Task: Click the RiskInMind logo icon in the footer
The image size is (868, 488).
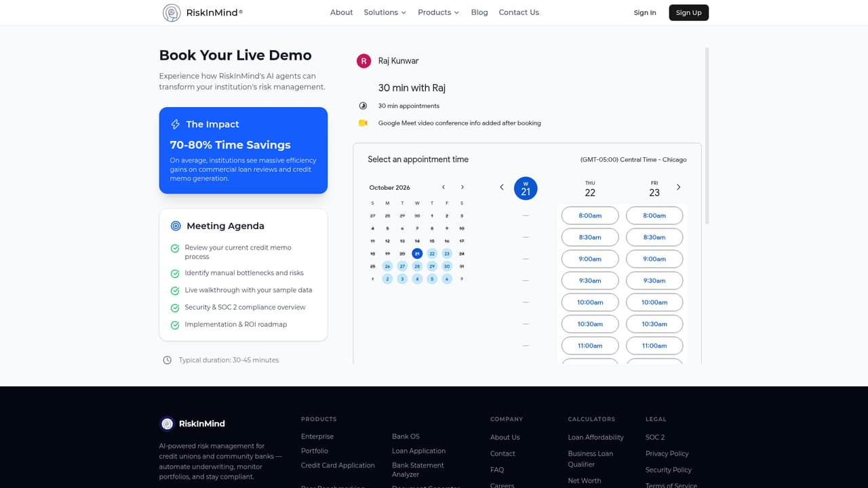Action: click(167, 424)
